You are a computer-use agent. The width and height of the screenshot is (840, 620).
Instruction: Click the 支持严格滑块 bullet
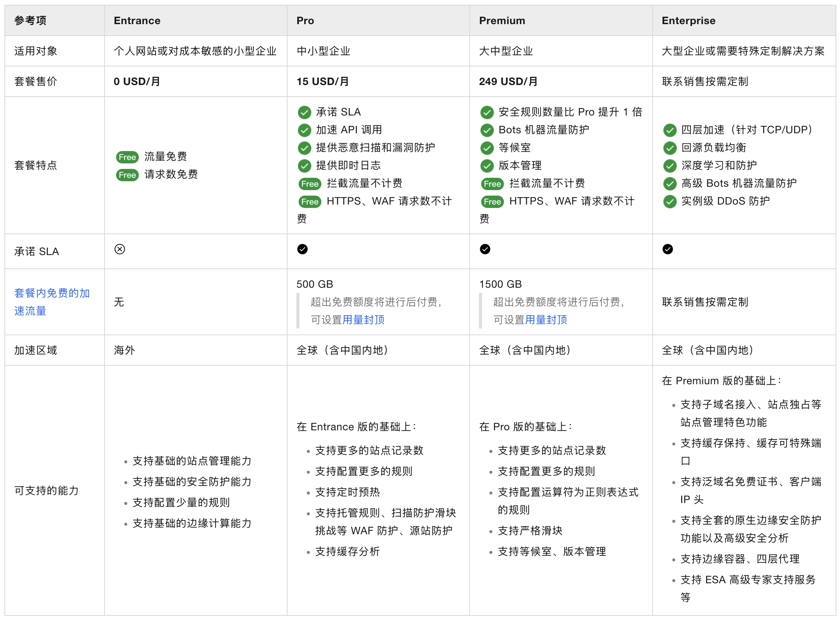(530, 531)
